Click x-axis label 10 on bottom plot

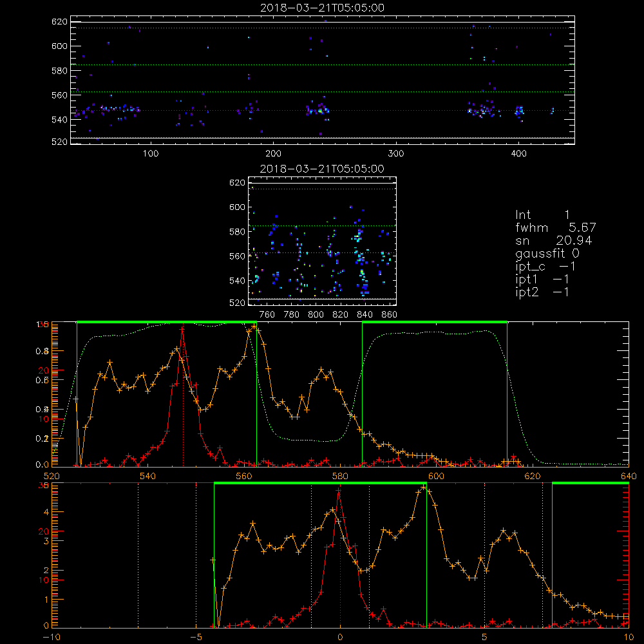tap(629, 637)
